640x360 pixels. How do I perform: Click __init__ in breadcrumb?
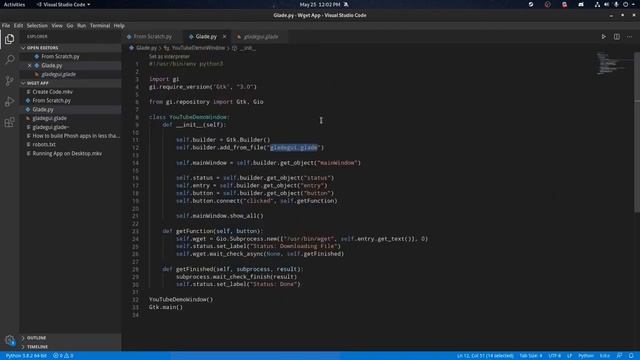coord(248,48)
